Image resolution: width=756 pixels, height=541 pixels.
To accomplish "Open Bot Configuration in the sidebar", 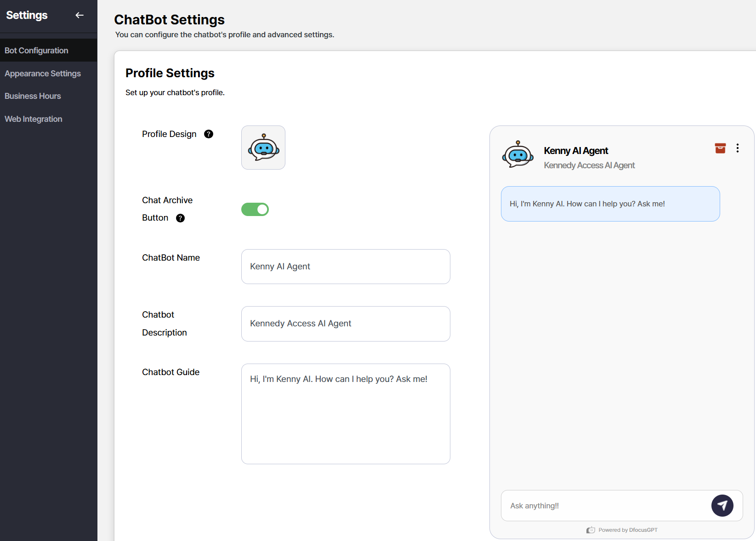I will 36,51.
